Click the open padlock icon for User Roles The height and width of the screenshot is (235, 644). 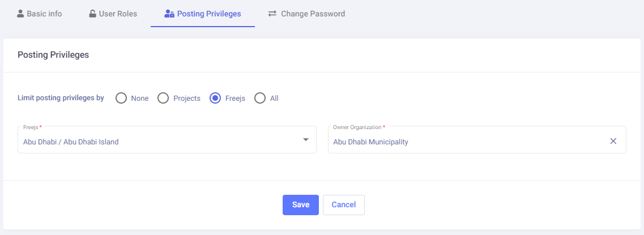click(92, 14)
